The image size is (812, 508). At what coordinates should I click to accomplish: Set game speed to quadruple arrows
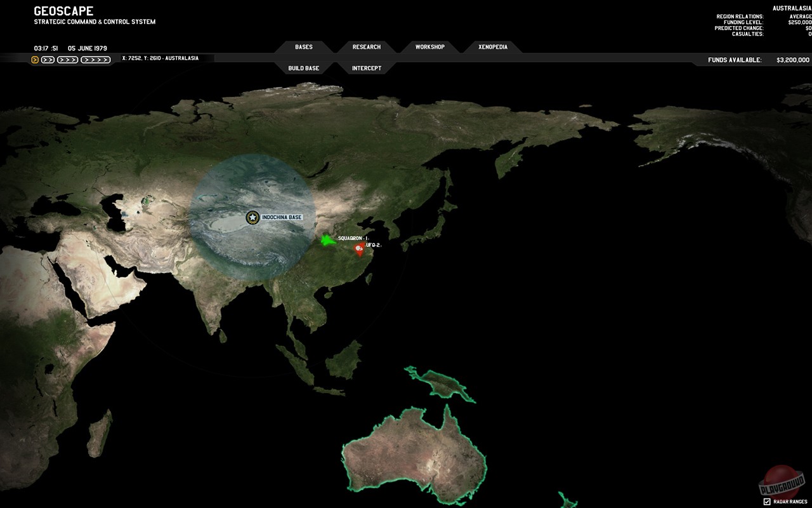coord(95,60)
